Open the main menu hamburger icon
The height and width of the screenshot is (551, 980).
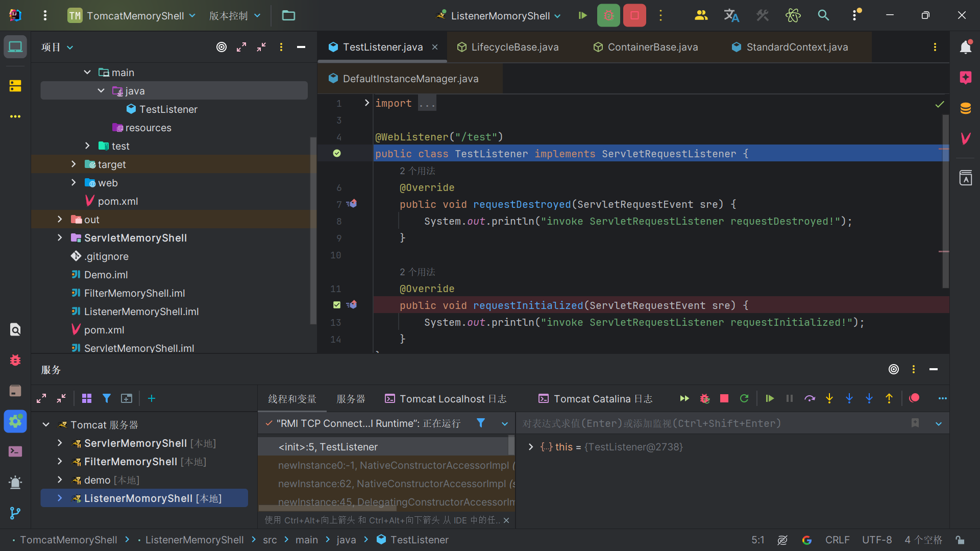45,15
